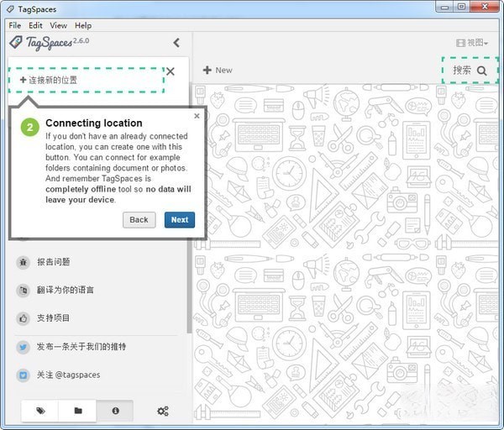Open the 搜索 search button
Image resolution: width=504 pixels, height=430 pixels.
[x=470, y=71]
